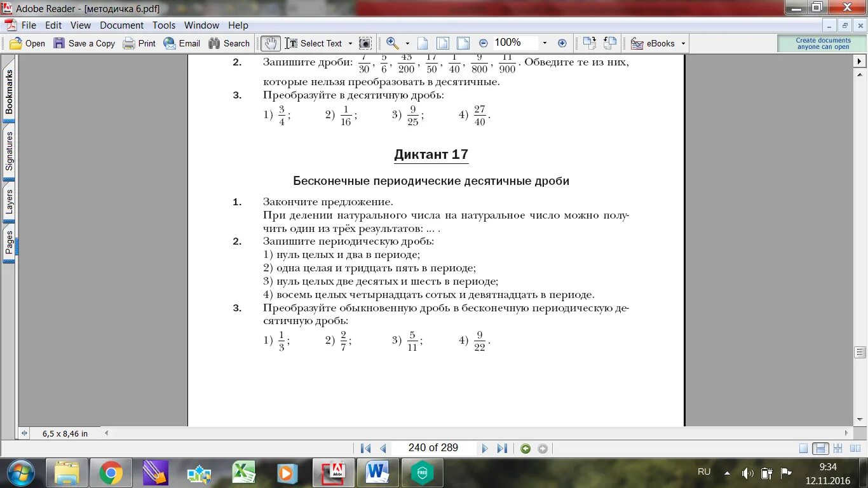868x488 pixels.
Task: Click Save a Copy in the toolbar
Action: click(x=84, y=43)
